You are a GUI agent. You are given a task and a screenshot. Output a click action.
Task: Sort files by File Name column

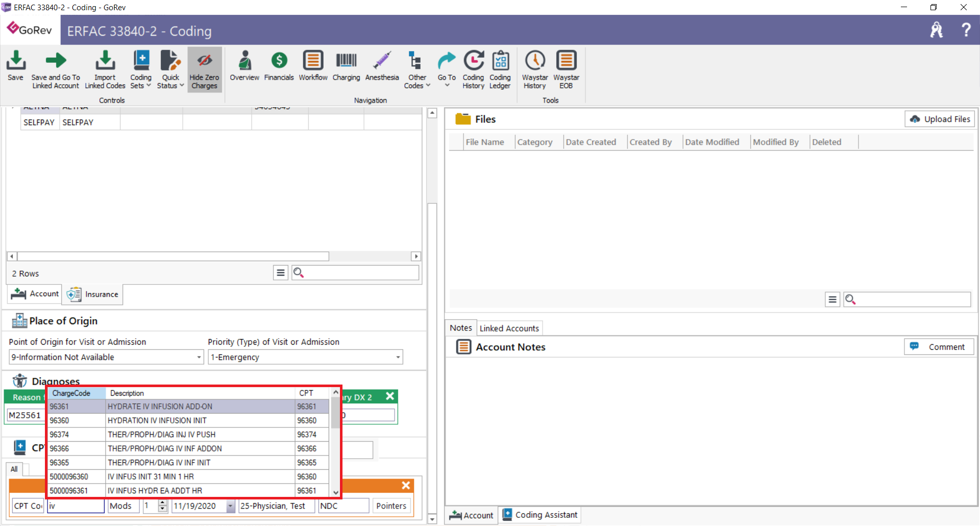pyautogui.click(x=485, y=142)
